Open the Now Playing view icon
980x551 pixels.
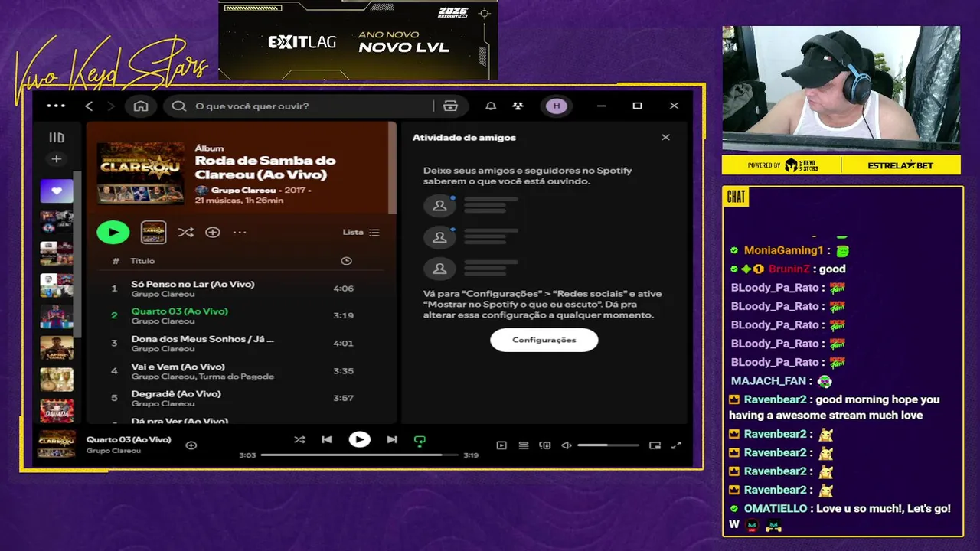point(501,445)
